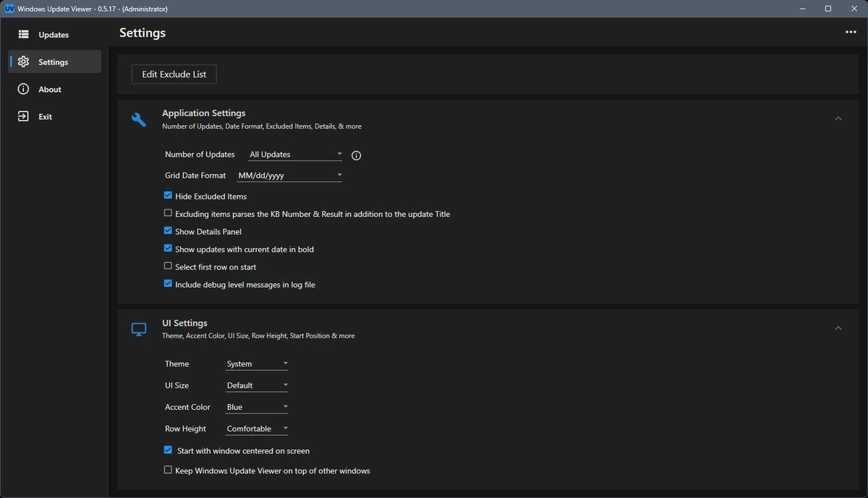Click the Settings page title
868x498 pixels.
click(142, 33)
